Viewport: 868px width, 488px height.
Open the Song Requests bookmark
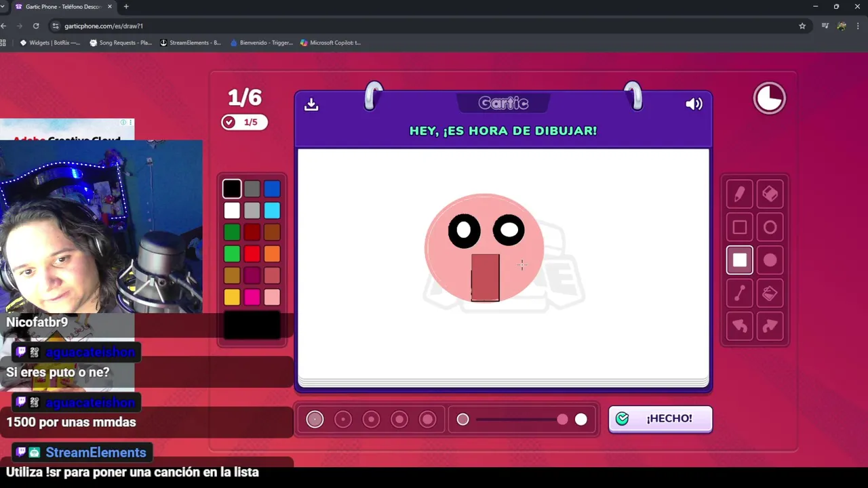pos(121,43)
